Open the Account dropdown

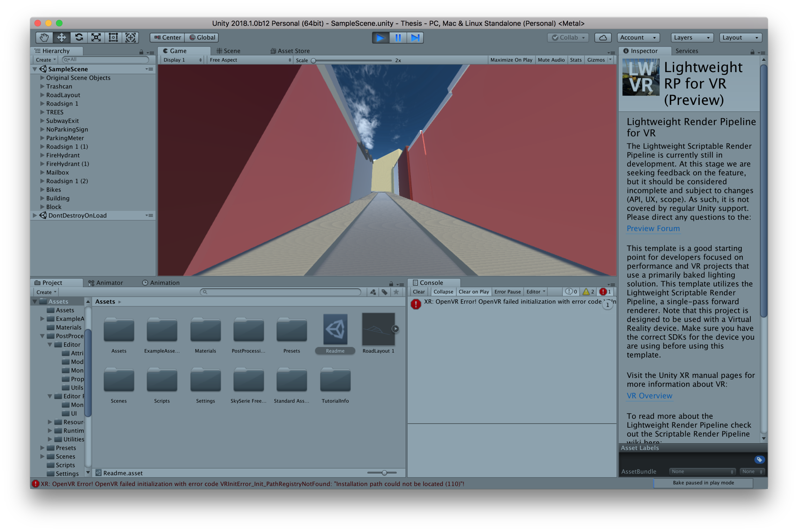[638, 37]
